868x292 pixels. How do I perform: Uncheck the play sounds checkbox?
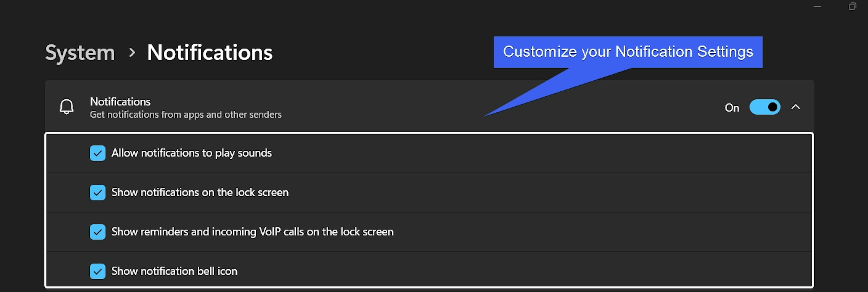point(97,153)
